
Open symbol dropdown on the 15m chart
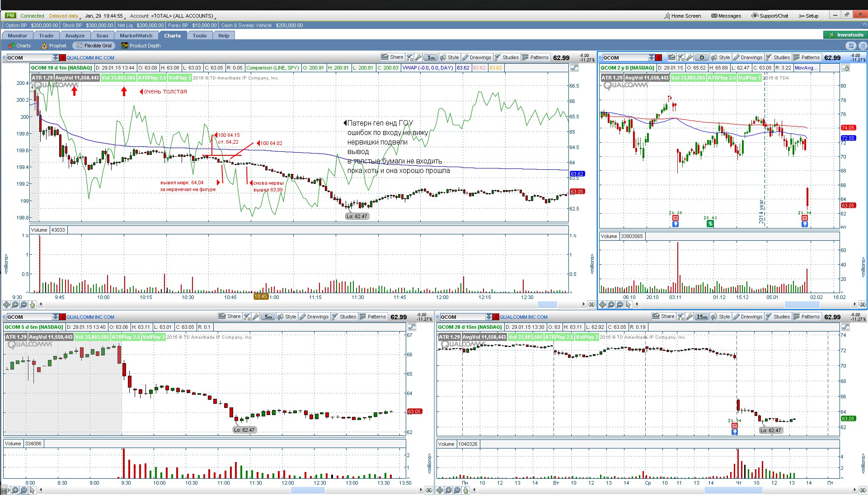489,317
